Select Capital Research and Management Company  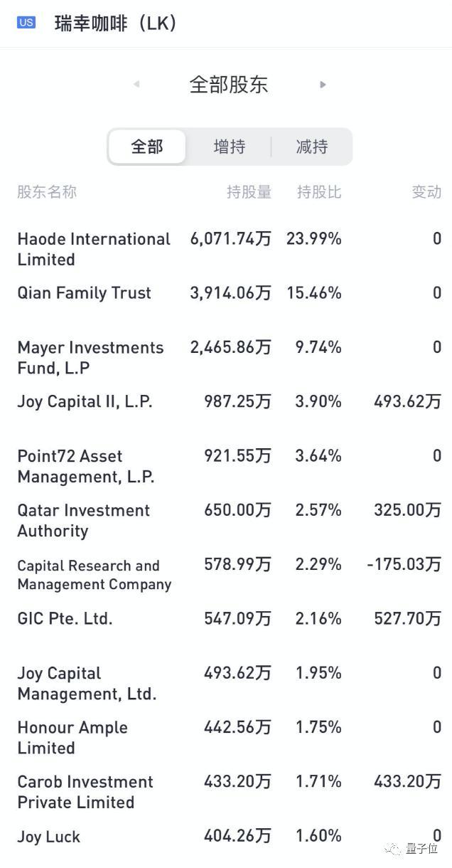pos(95,575)
